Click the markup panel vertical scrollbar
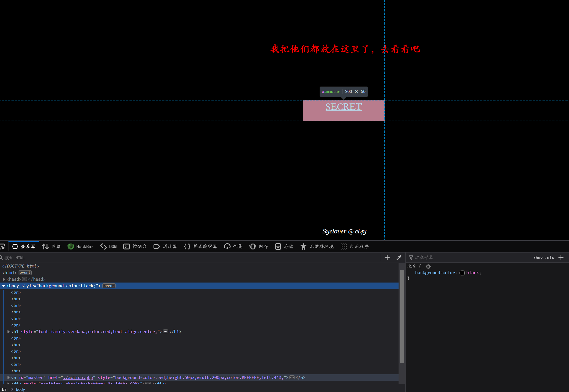569x392 pixels. point(402,317)
